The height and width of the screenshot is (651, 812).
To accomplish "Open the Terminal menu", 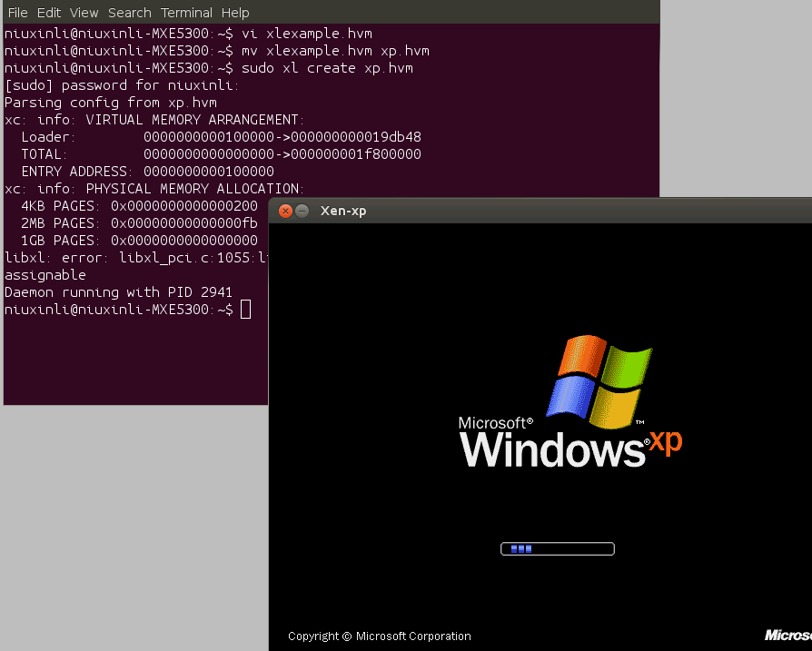I will 186,13.
